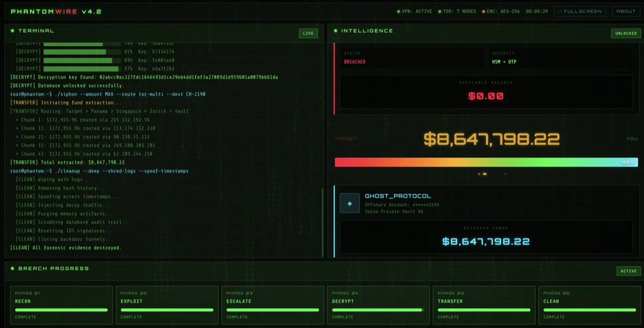The image size is (644, 328).
Task: Click the 'Chunk 41' routed line
Action: (x=84, y=154)
